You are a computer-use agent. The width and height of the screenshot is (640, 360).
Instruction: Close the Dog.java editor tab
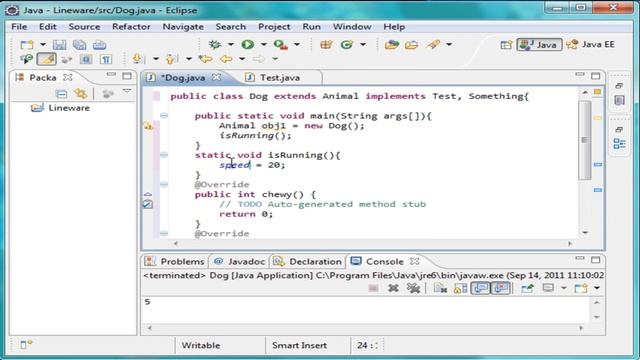pyautogui.click(x=216, y=77)
